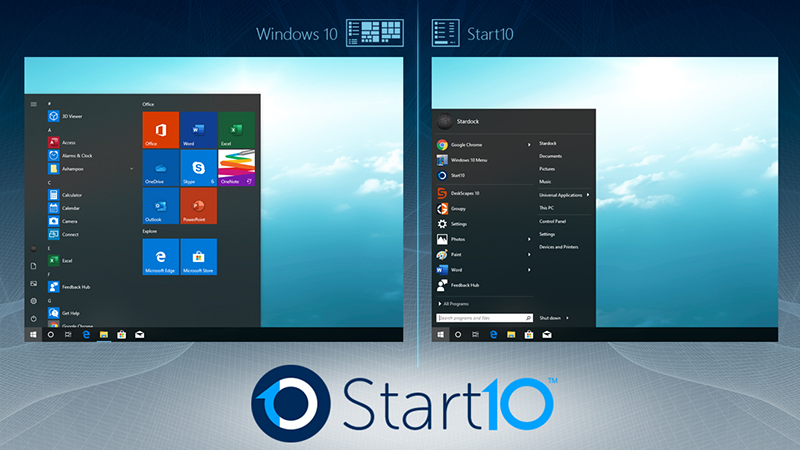Open Alarms & Clock app entry
800x450 pixels.
point(70,156)
